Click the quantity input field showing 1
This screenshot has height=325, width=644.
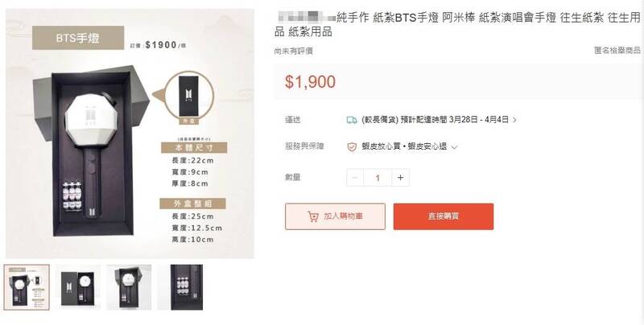(x=378, y=178)
